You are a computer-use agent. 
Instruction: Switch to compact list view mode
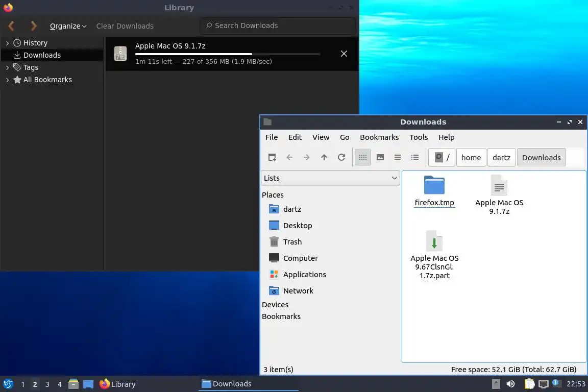(x=398, y=157)
